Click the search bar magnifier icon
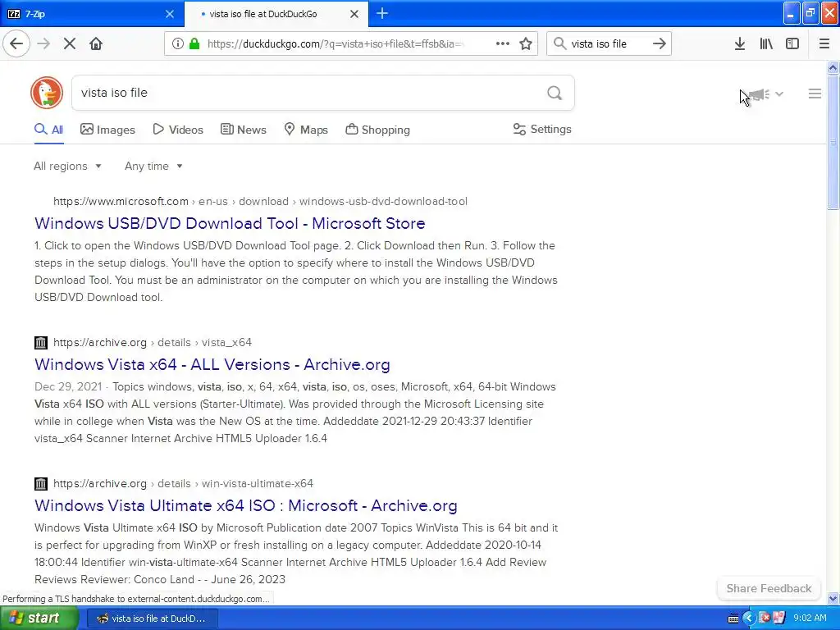 559,43
